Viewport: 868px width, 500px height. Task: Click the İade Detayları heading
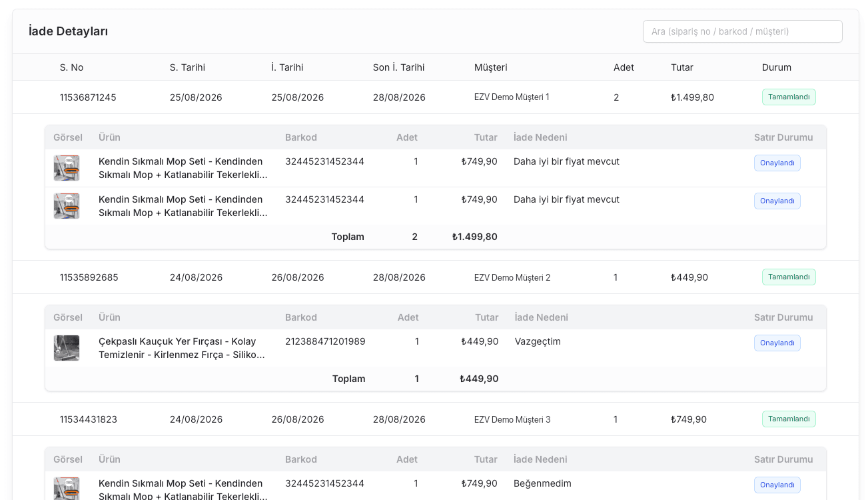coord(69,31)
